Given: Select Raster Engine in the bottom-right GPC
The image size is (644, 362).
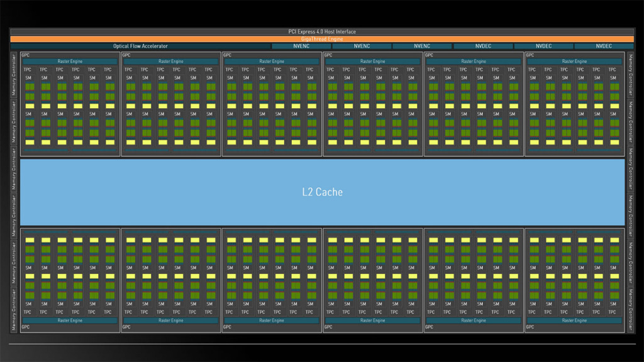Looking at the screenshot, I should [575, 321].
